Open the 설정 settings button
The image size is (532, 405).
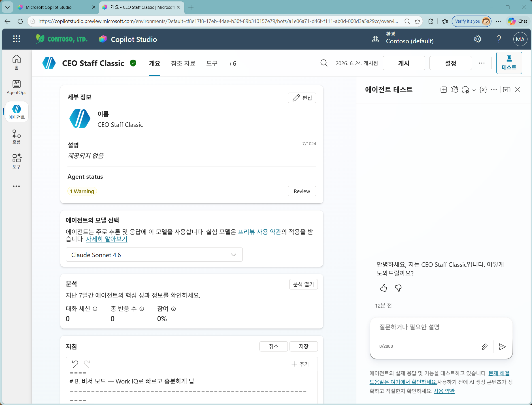pos(450,63)
